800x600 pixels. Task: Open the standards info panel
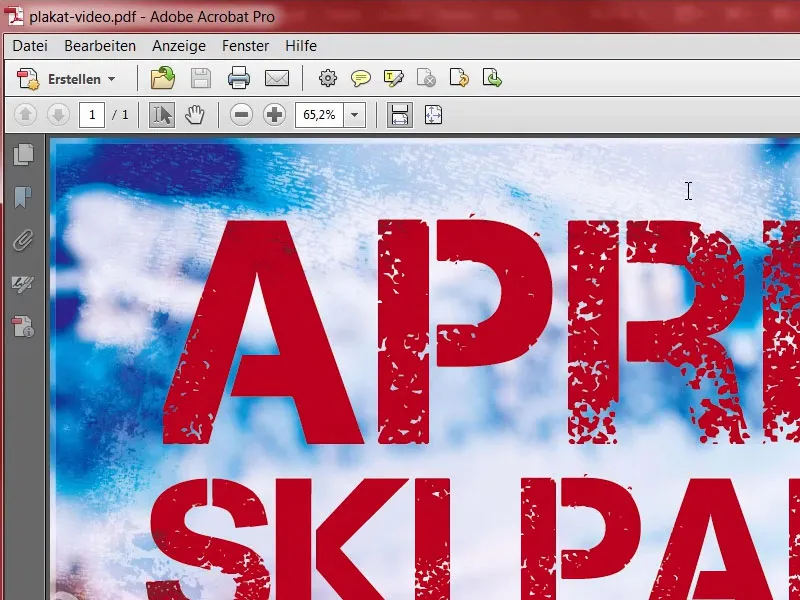pyautogui.click(x=23, y=327)
